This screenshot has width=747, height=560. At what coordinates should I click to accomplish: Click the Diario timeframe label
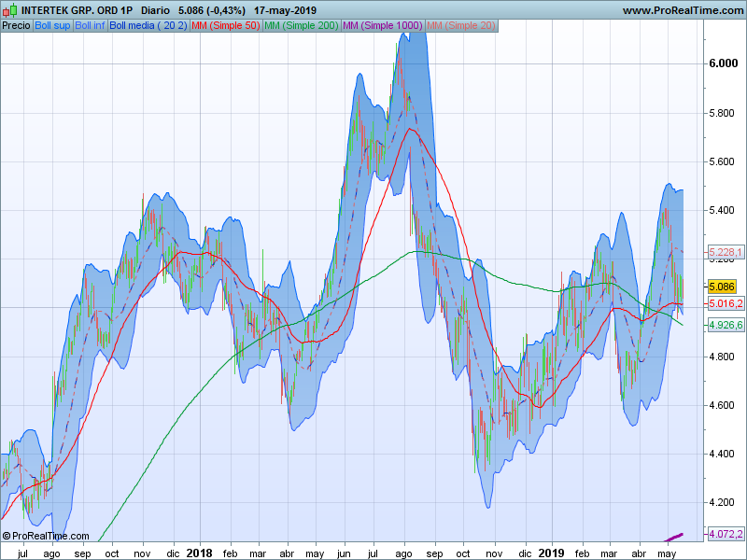(x=155, y=10)
